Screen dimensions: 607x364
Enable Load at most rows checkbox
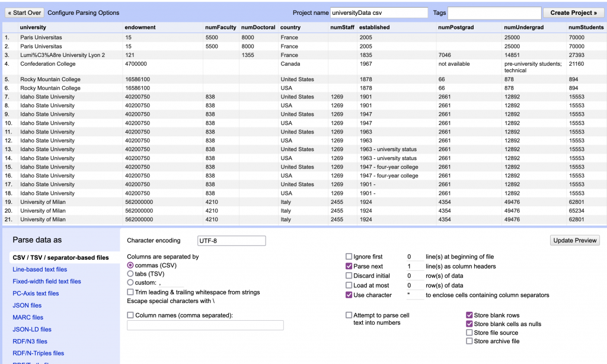349,285
